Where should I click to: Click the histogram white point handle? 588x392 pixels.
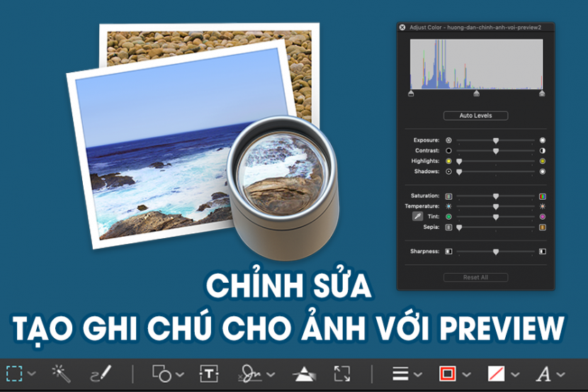542,93
